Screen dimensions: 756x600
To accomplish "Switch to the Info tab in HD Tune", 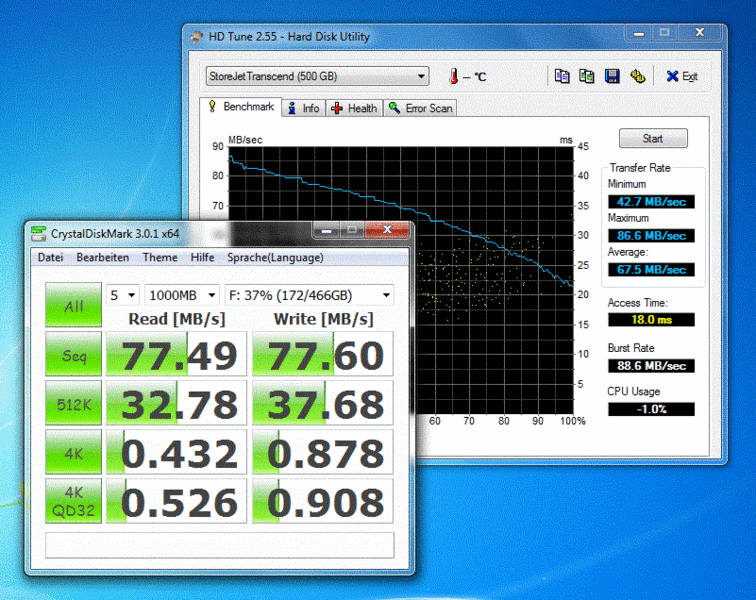I will 304,109.
